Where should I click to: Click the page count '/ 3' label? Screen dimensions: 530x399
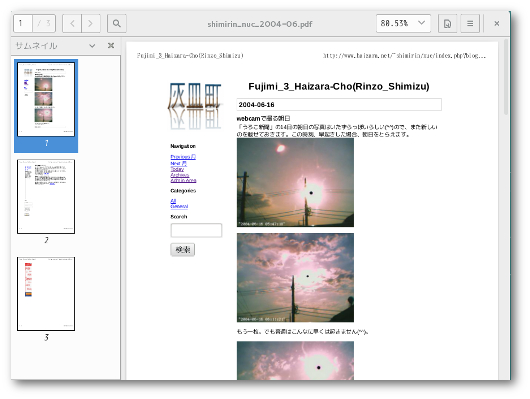(44, 23)
